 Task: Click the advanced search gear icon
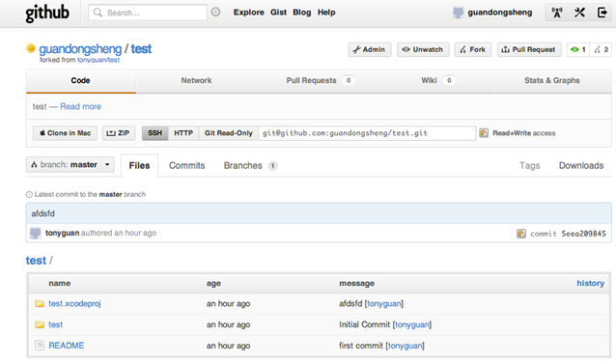[x=215, y=13]
